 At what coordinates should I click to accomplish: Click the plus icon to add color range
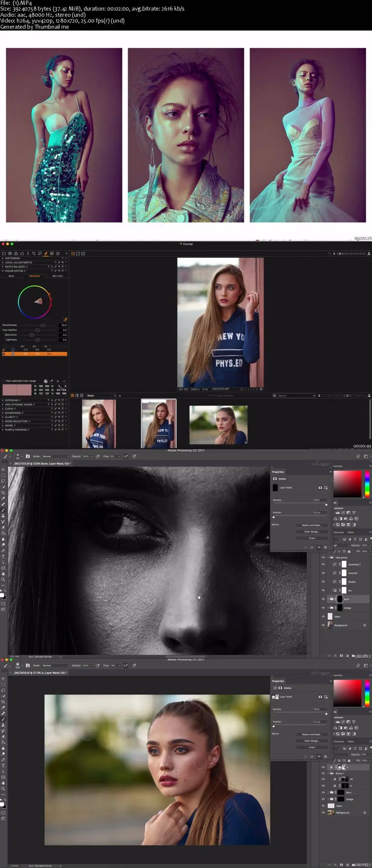(x=58, y=381)
